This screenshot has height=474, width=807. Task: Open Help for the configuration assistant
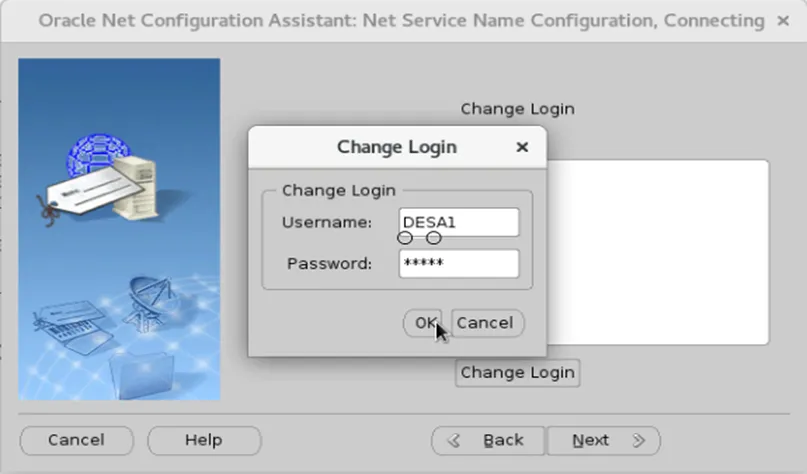[204, 441]
